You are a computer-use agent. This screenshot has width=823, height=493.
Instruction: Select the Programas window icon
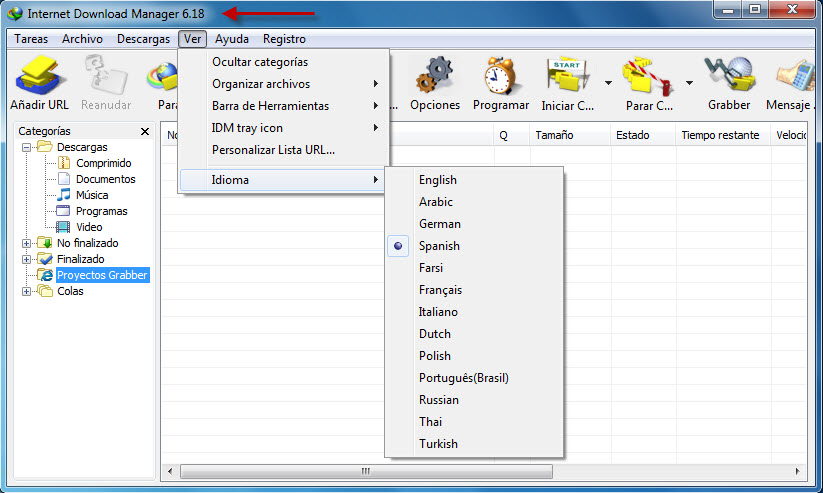click(x=63, y=211)
